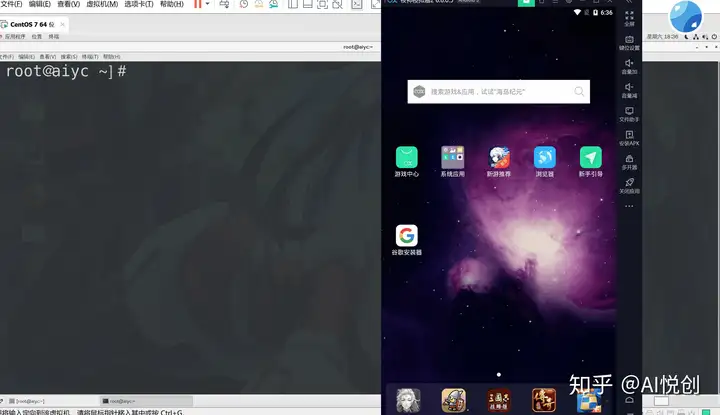Click CentOS 终端 terminal launcher
This screenshot has width=720, height=415.
point(54,37)
